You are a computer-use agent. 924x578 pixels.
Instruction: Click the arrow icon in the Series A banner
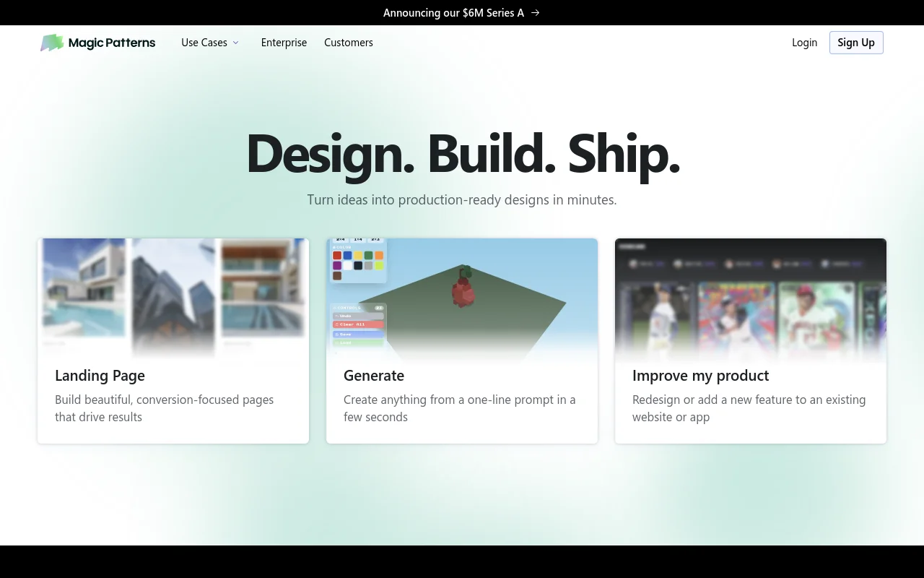coord(535,13)
